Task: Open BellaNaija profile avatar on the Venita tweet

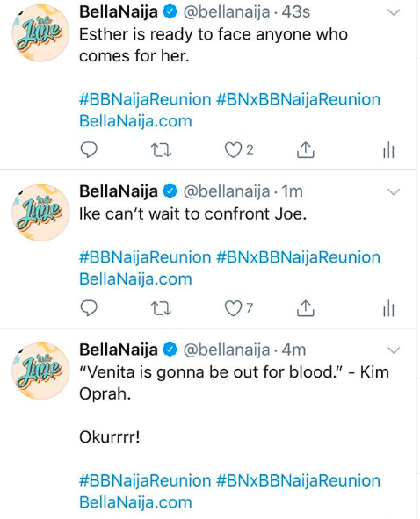Action: coord(40,371)
